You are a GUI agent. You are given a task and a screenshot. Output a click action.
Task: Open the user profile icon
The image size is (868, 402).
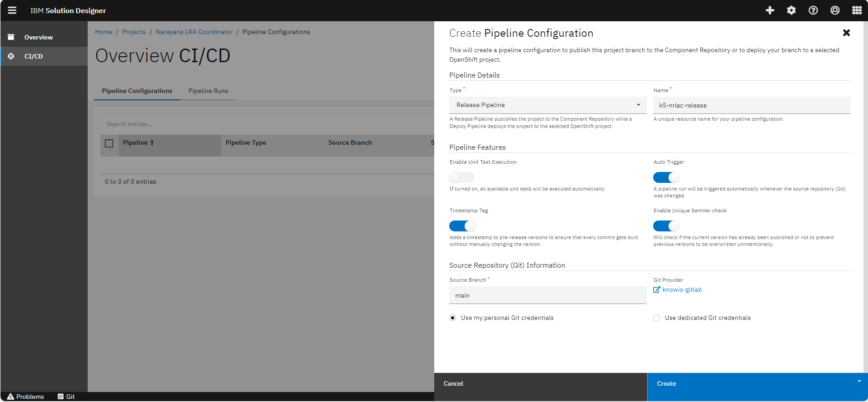click(835, 10)
